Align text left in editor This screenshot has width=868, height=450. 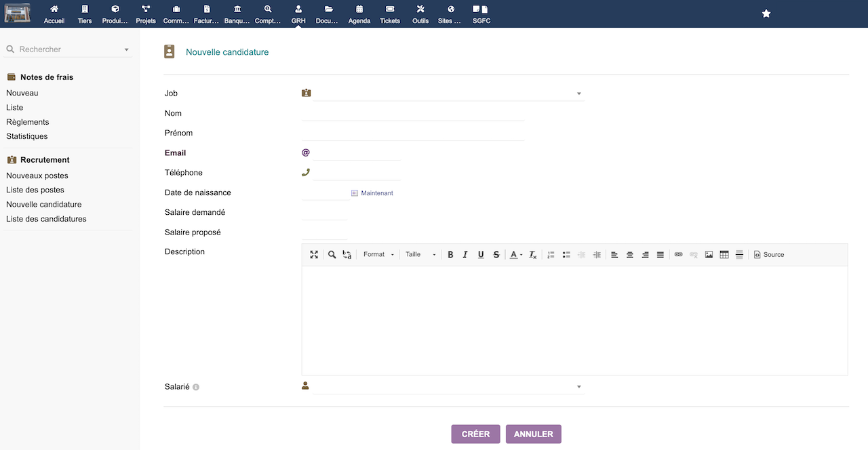pyautogui.click(x=614, y=255)
